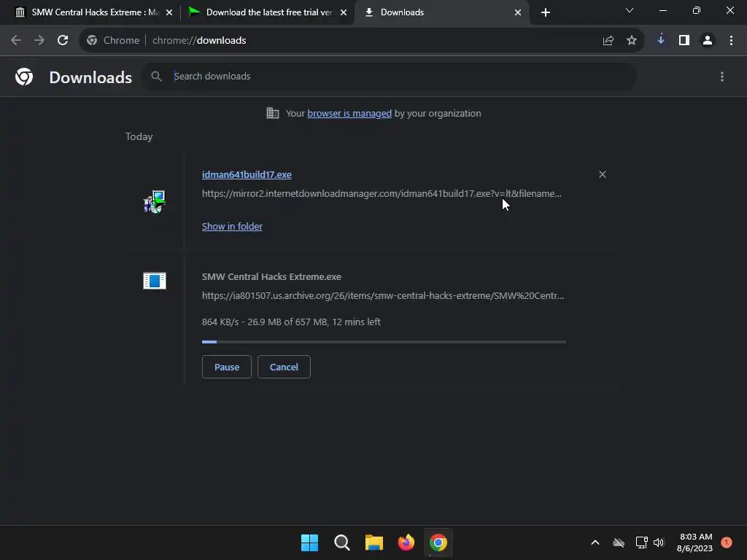Open the browser is managed link

pos(349,113)
